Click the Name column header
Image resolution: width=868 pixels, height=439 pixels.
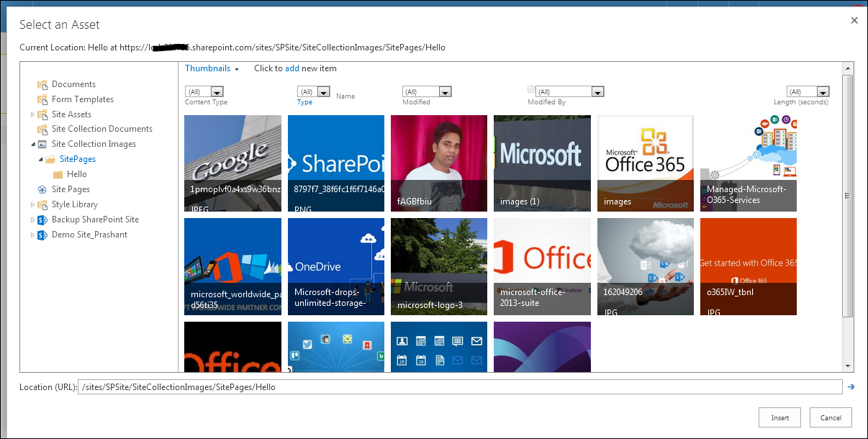pyautogui.click(x=345, y=96)
